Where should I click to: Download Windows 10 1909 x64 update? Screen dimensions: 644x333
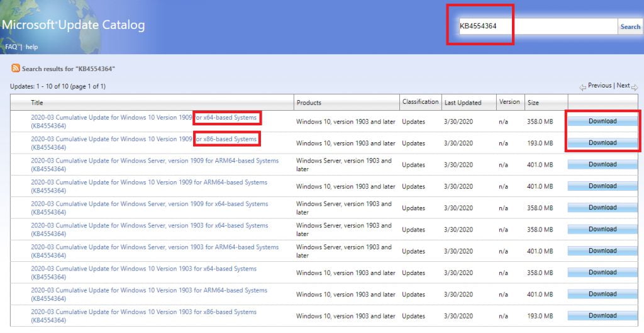(x=602, y=121)
